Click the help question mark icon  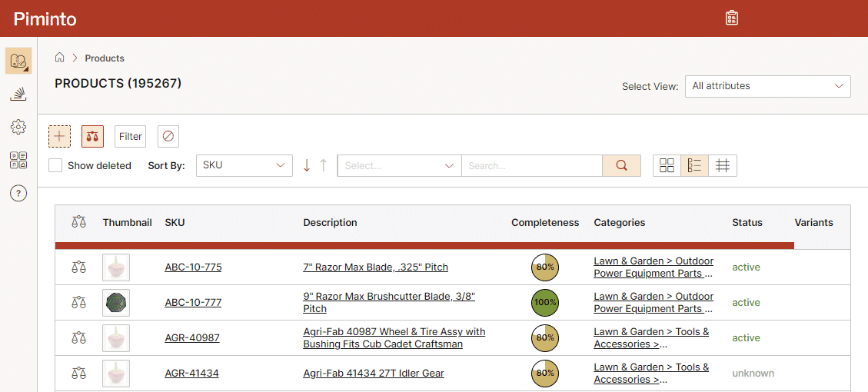pyautogui.click(x=18, y=194)
